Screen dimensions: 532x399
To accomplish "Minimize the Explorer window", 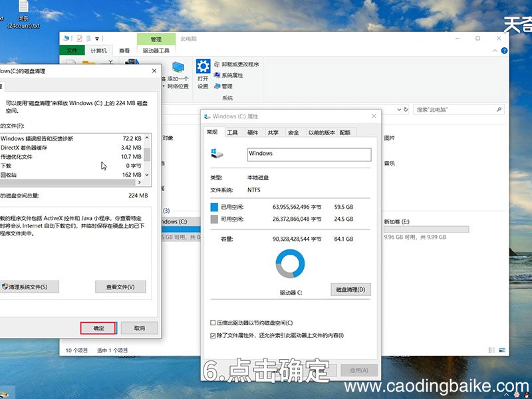I will coord(457,39).
